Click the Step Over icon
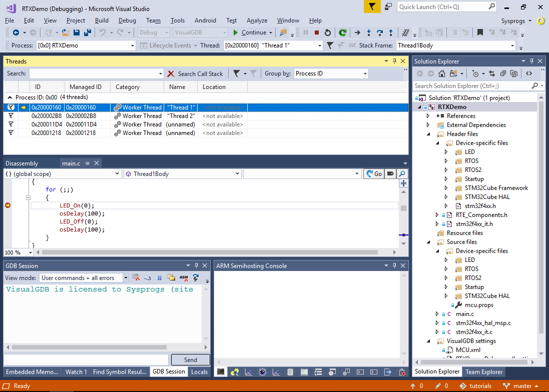The height and width of the screenshot is (392, 549). point(380,32)
